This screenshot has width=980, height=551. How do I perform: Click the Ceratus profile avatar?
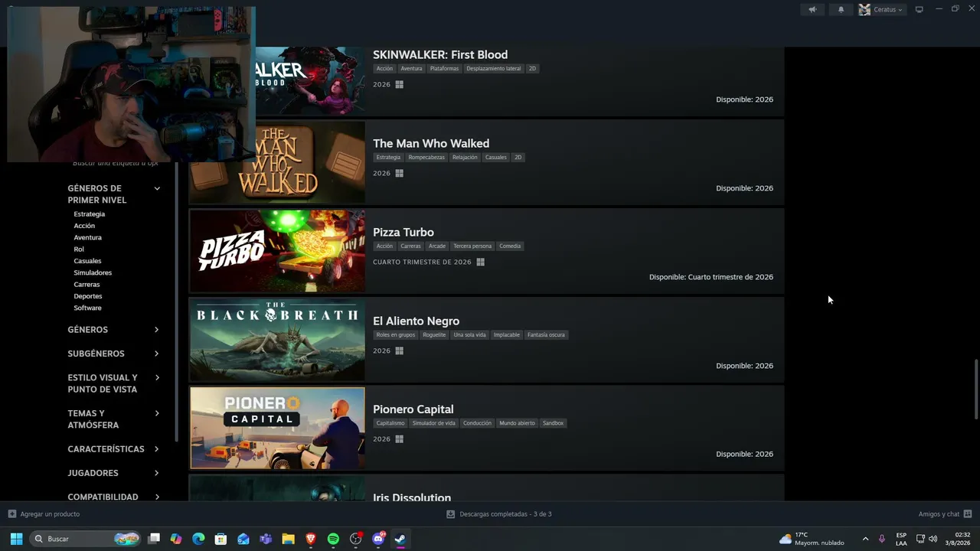[864, 10]
